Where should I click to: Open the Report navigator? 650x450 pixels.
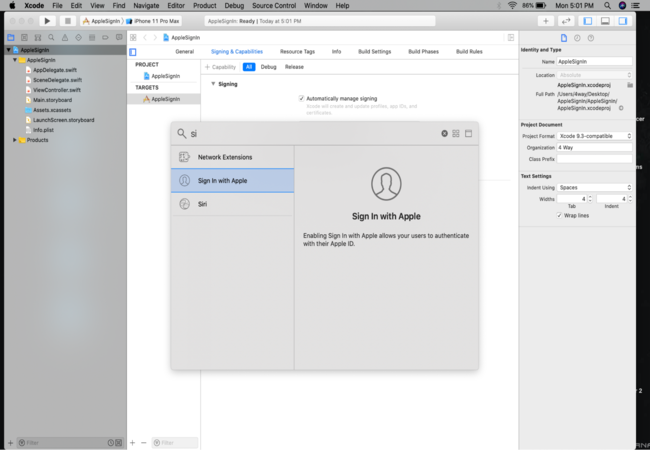tap(119, 38)
